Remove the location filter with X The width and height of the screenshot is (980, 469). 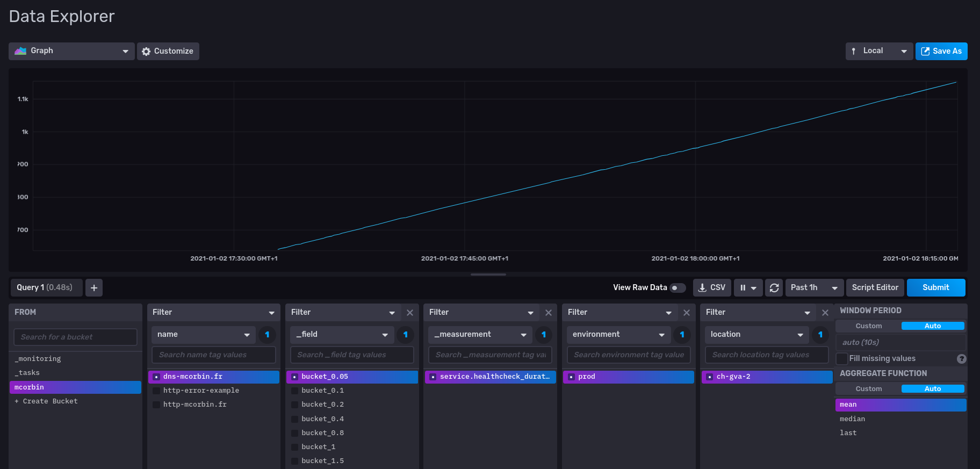pos(825,313)
